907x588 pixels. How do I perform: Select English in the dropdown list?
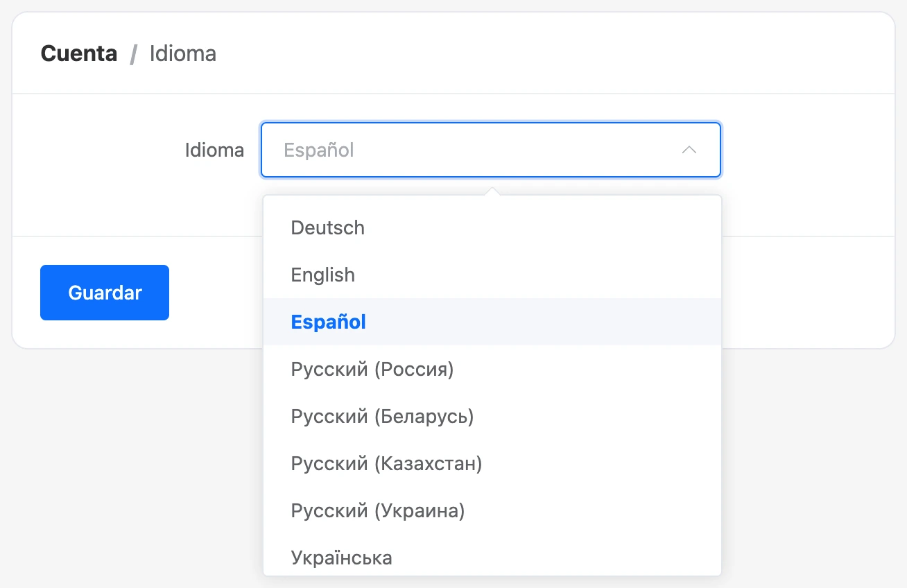point(492,275)
